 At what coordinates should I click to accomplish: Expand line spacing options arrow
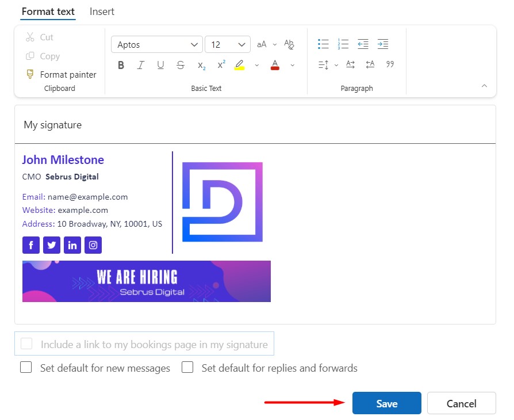pos(336,65)
